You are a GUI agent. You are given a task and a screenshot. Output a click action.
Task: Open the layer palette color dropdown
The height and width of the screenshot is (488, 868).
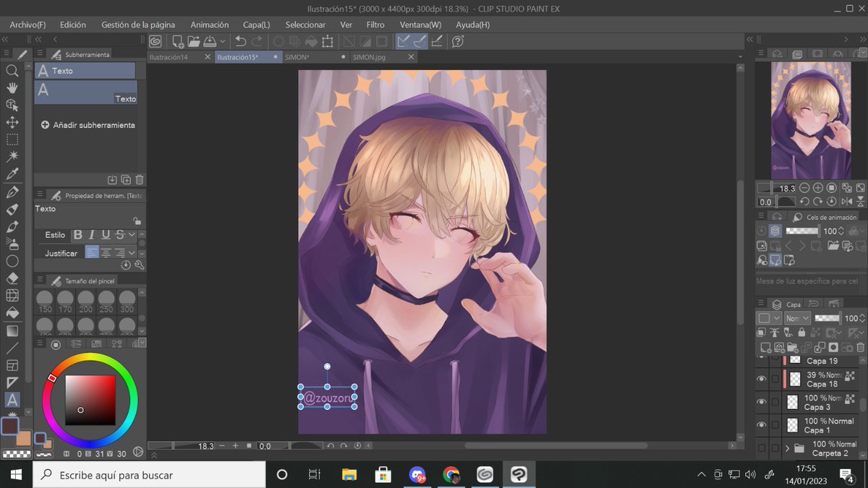(768, 318)
